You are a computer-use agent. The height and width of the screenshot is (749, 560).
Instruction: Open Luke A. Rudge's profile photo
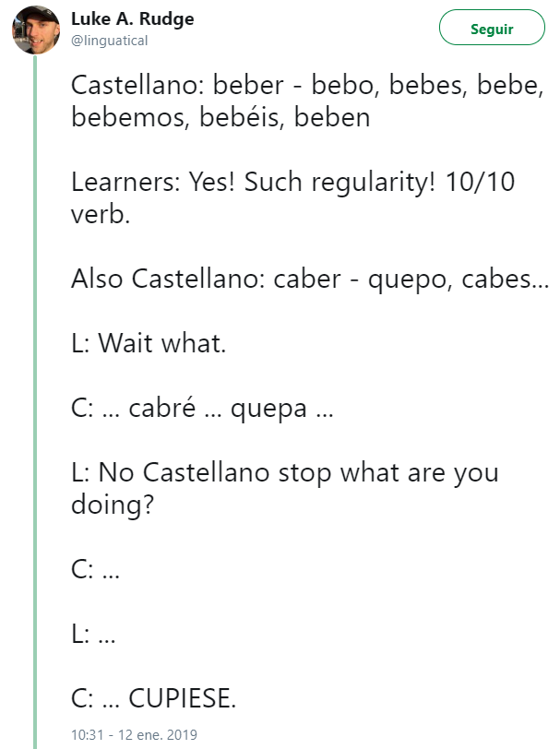[36, 30]
